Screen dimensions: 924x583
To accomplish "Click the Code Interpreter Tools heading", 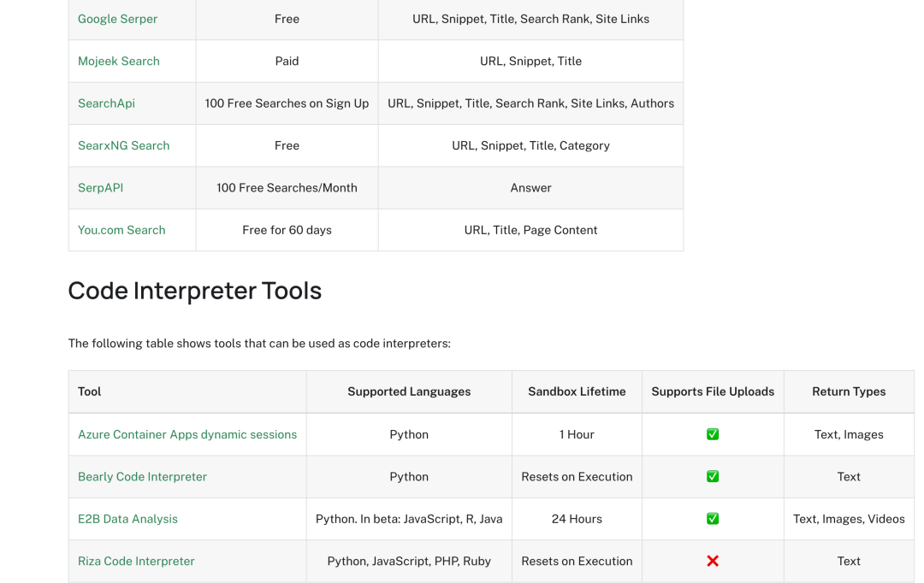I will pos(194,291).
